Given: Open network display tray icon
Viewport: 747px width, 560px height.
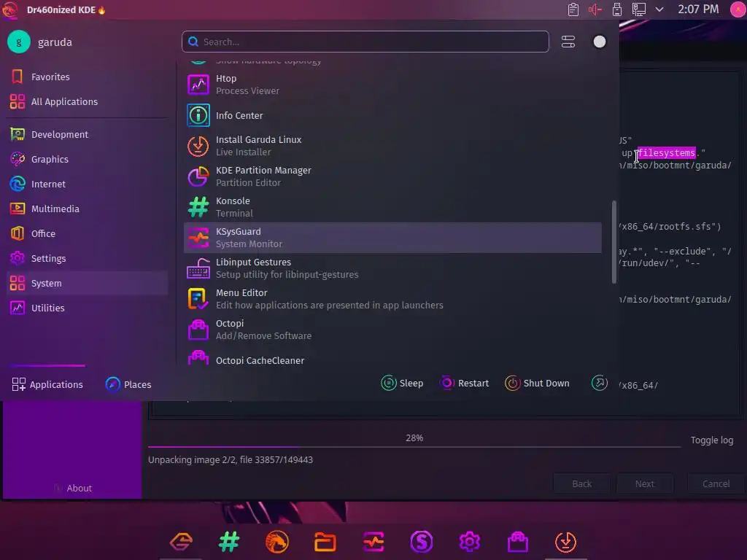Looking at the screenshot, I should pos(638,9).
